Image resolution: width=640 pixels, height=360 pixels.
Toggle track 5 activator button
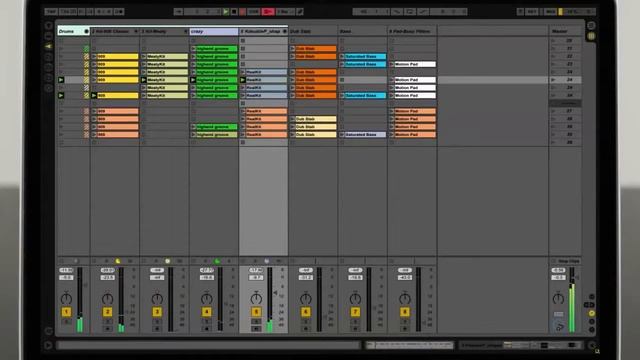(x=256, y=312)
